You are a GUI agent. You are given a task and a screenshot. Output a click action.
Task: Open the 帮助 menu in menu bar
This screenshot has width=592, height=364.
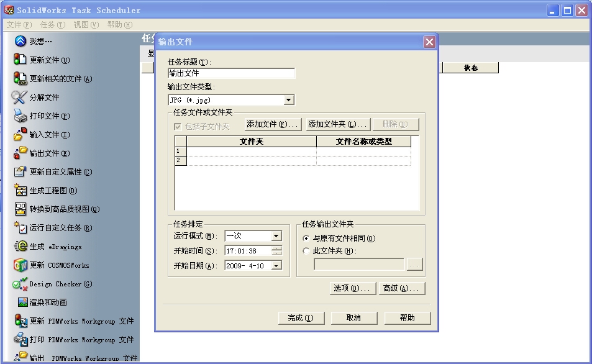[x=120, y=25]
